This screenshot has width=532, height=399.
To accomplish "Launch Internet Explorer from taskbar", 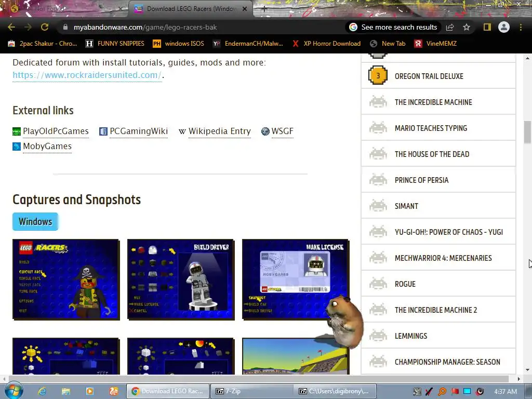I will [42, 391].
